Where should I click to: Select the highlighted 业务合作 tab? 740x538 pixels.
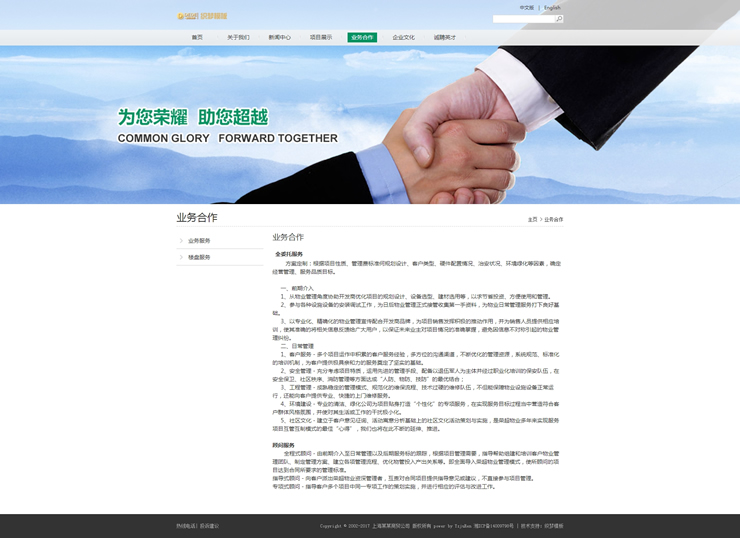(362, 37)
